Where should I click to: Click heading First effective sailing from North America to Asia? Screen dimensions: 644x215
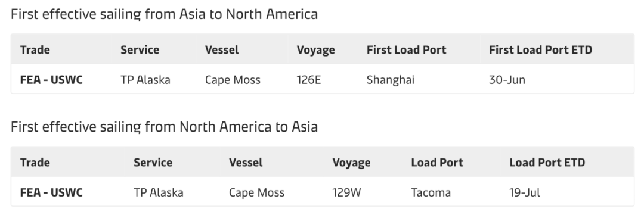pyautogui.click(x=165, y=126)
